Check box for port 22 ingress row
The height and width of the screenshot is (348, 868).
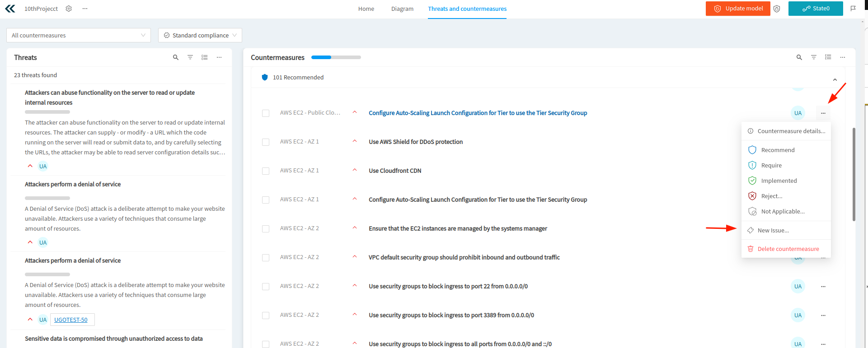266,287
